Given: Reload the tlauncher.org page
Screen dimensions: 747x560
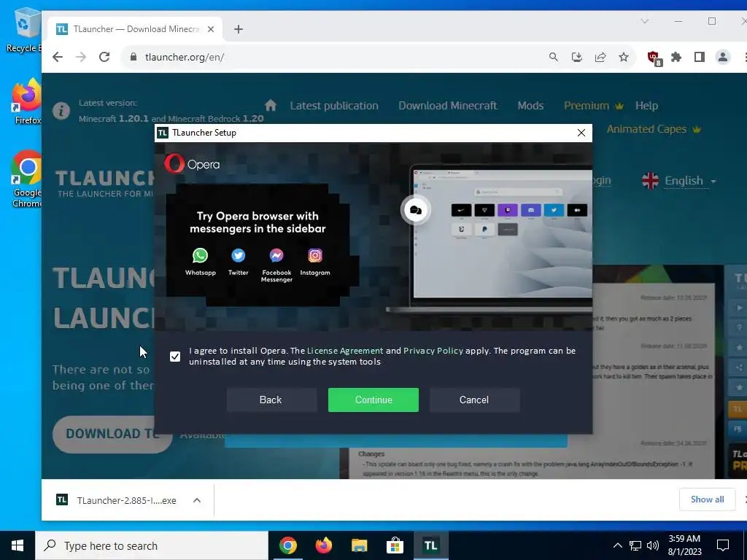Looking at the screenshot, I should [104, 57].
